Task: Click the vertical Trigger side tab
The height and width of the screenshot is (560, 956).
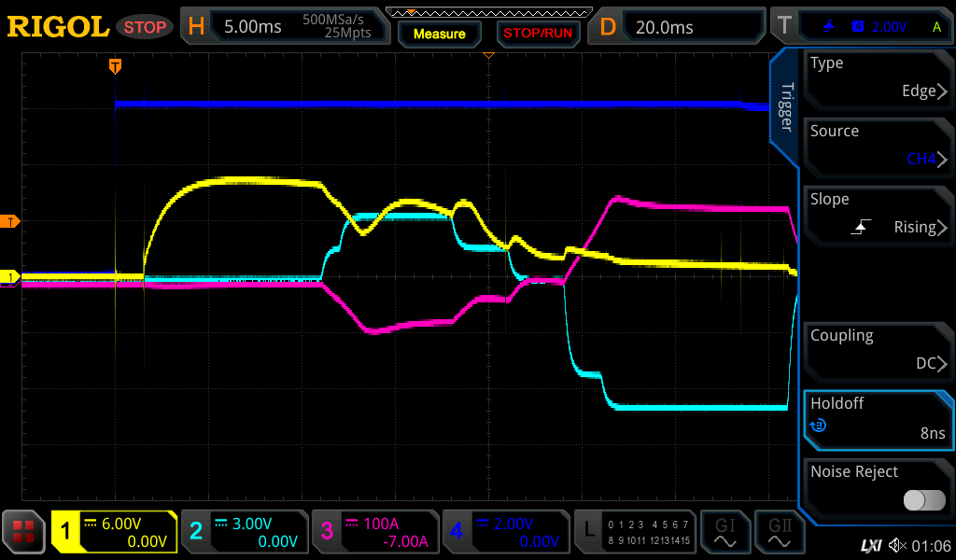Action: [785, 106]
